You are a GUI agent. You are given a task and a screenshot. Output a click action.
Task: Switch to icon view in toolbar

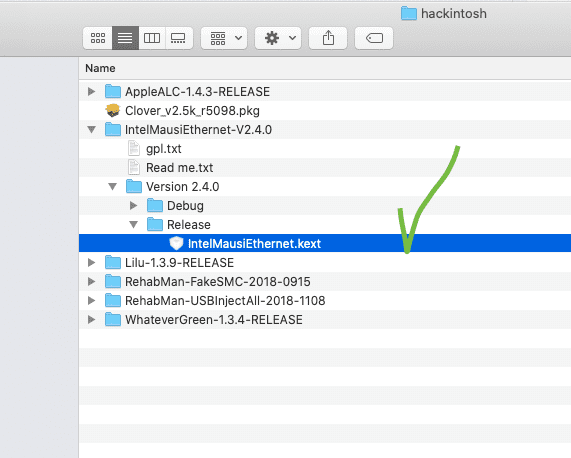click(x=98, y=38)
